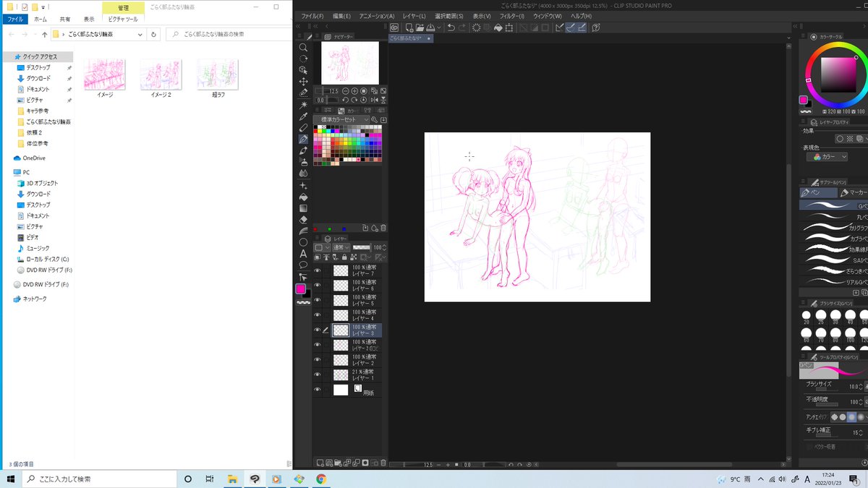868x488 pixels.
Task: Select the Move layer tool
Action: click(303, 82)
